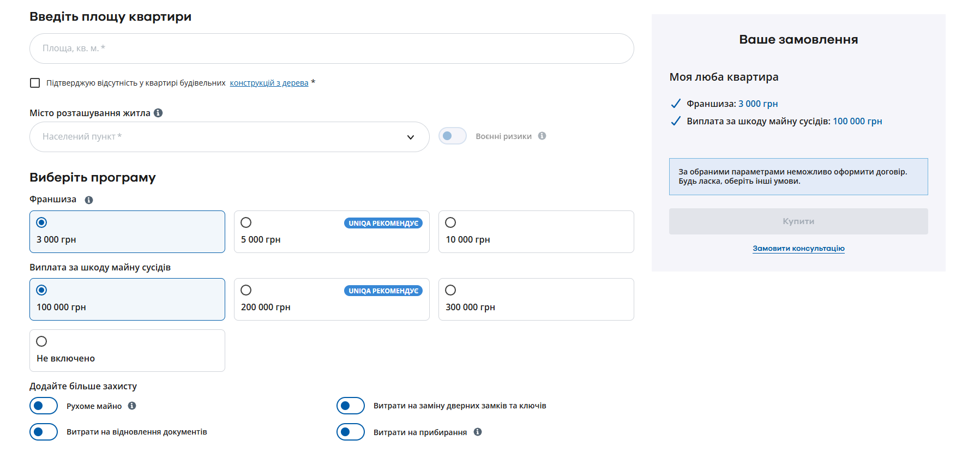This screenshot has width=980, height=464.
Task: Enable Витрати на заміну дверних замків switch
Action: point(350,406)
